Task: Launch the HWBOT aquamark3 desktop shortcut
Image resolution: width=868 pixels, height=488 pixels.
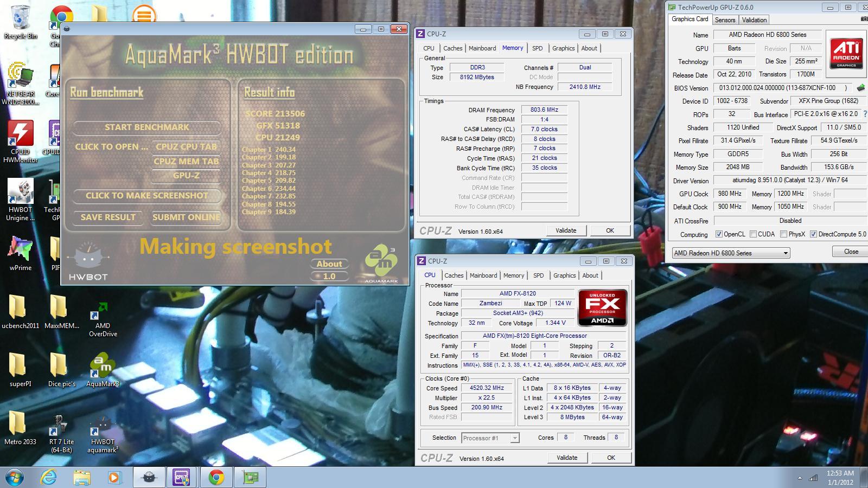Action: click(103, 434)
